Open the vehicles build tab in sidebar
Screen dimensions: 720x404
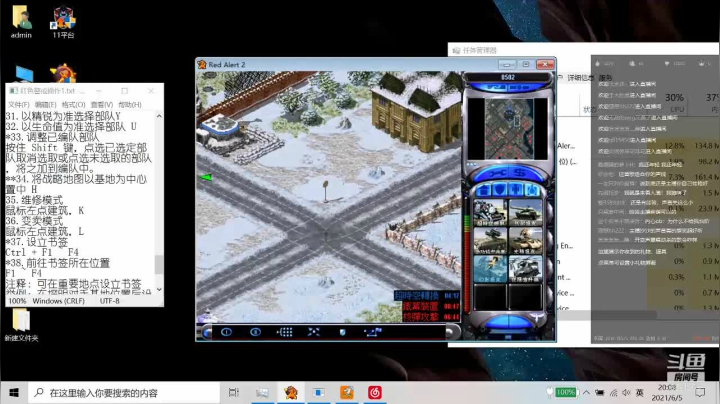click(x=532, y=190)
